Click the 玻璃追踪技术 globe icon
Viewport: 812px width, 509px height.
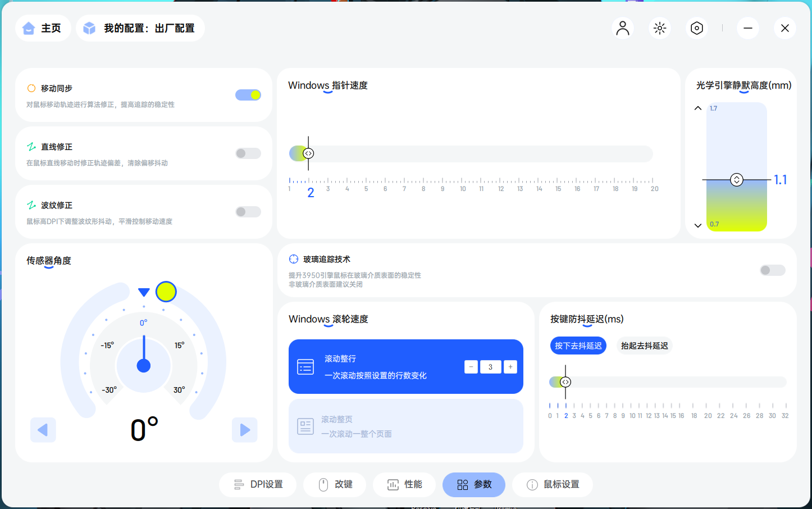[x=293, y=258]
